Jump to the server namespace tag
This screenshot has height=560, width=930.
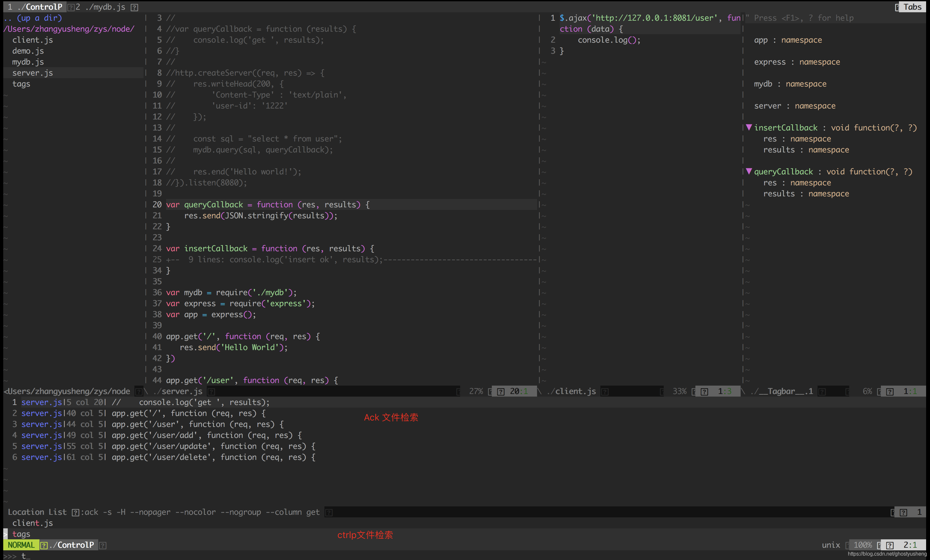point(795,106)
